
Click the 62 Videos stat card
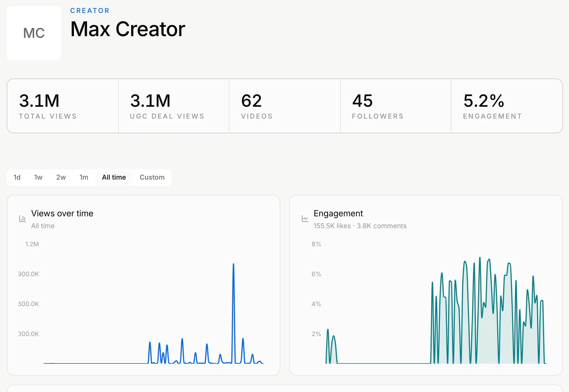click(285, 106)
